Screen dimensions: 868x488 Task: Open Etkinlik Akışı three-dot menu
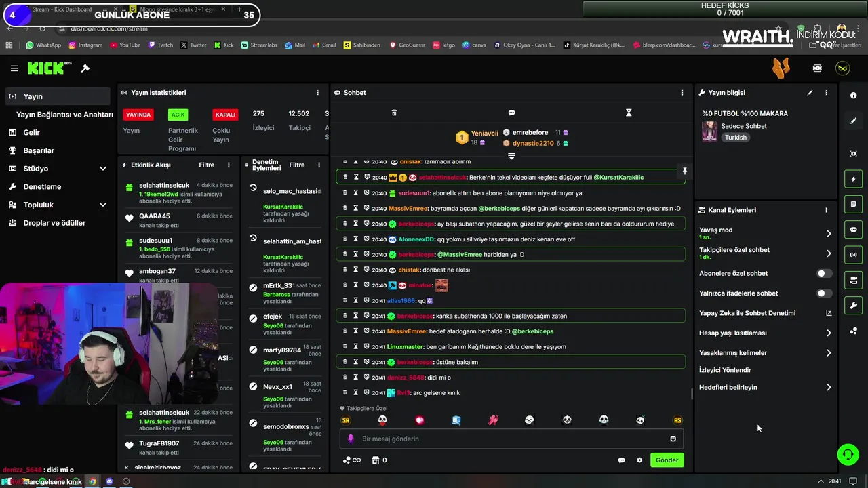[229, 165]
